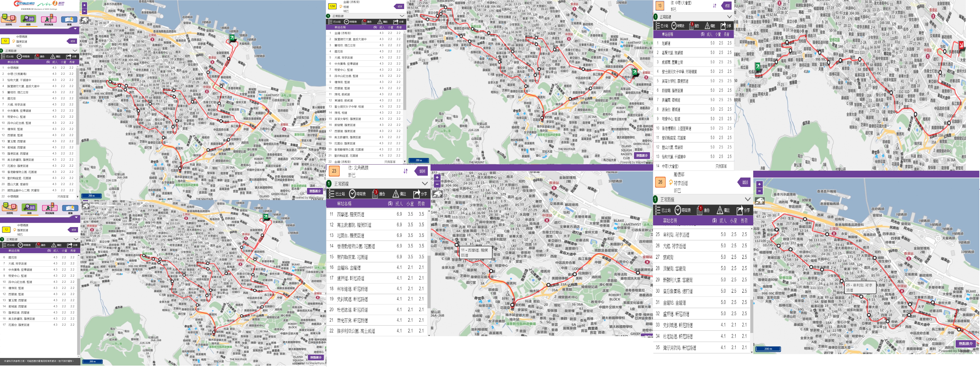
Task: Click 熱點推介 button on top-left route 12 map
Action: point(315,191)
